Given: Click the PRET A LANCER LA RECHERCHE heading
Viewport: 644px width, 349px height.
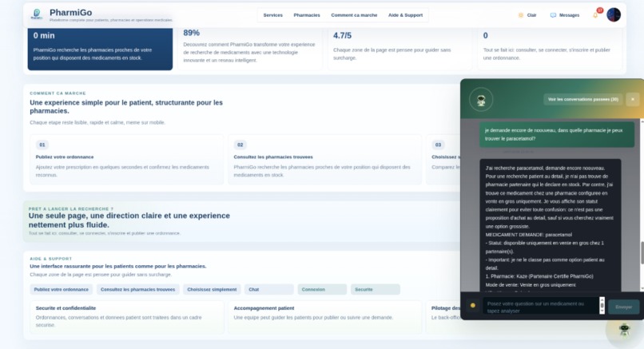Looking at the screenshot, I should [x=70, y=209].
